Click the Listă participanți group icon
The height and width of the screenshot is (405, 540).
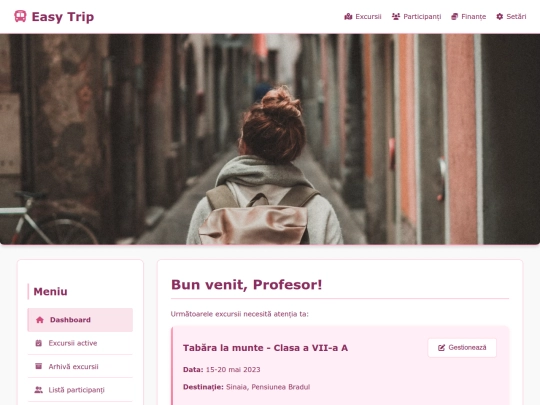point(39,390)
